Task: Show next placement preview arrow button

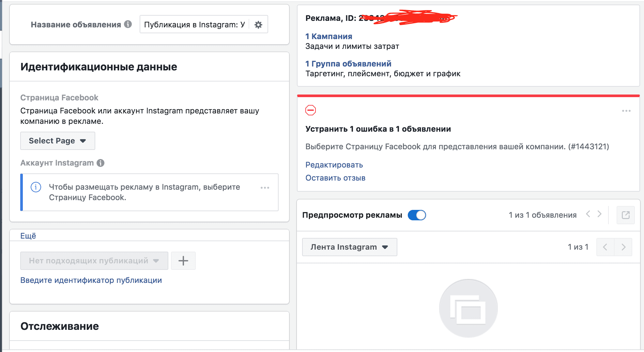Action: click(623, 247)
